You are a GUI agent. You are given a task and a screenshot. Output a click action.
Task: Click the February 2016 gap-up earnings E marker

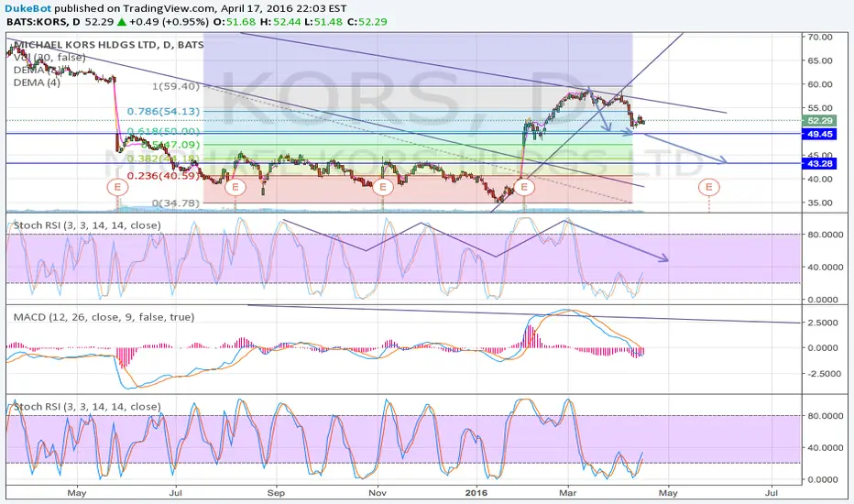point(524,188)
